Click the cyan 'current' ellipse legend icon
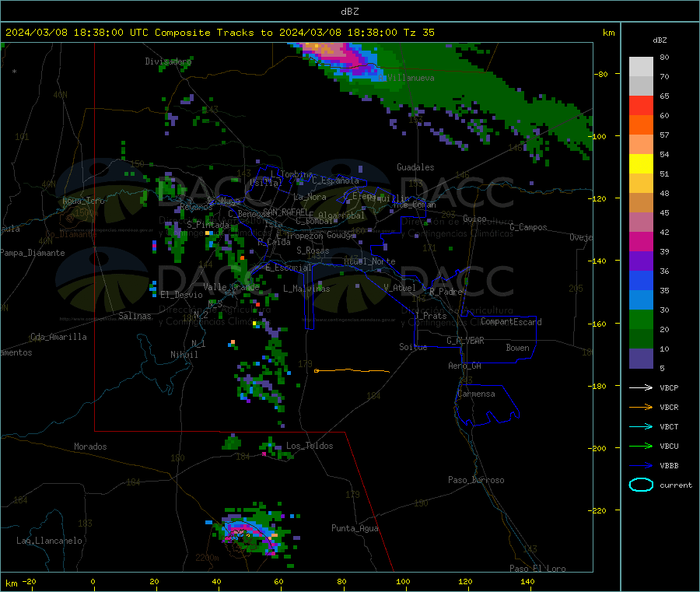The image size is (700, 592). [x=641, y=485]
